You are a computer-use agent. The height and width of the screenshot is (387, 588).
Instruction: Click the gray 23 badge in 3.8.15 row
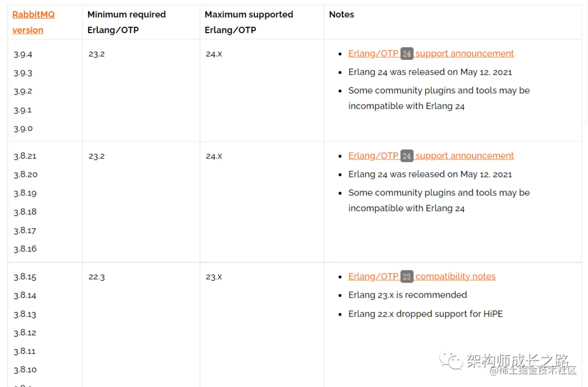(x=407, y=277)
